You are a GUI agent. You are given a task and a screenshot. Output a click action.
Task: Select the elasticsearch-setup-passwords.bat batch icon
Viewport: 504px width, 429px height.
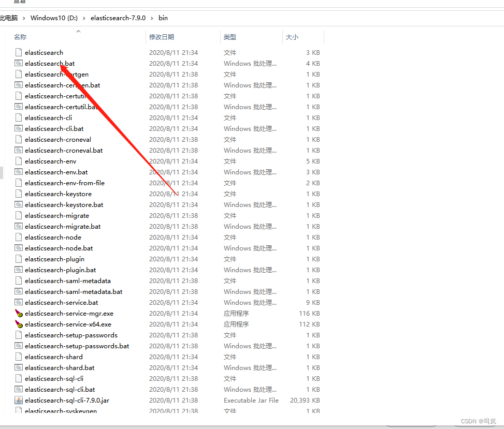click(x=19, y=346)
